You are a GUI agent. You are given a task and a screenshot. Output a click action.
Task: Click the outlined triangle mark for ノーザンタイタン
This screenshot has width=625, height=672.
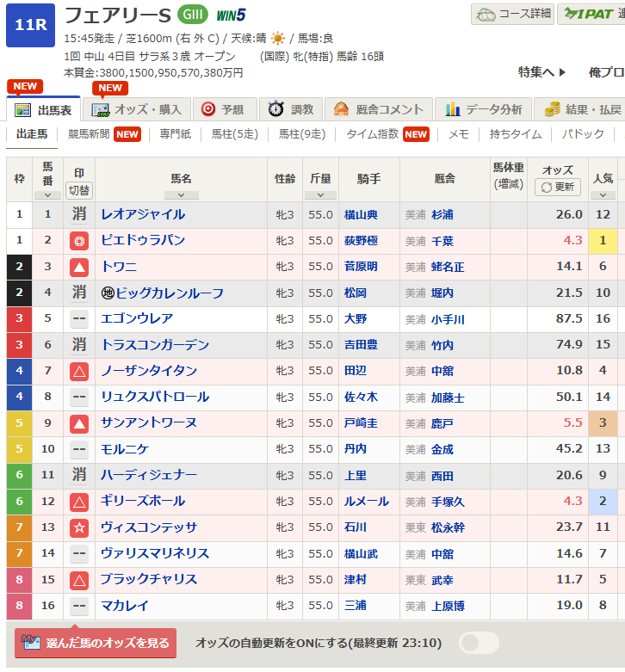tap(79, 372)
